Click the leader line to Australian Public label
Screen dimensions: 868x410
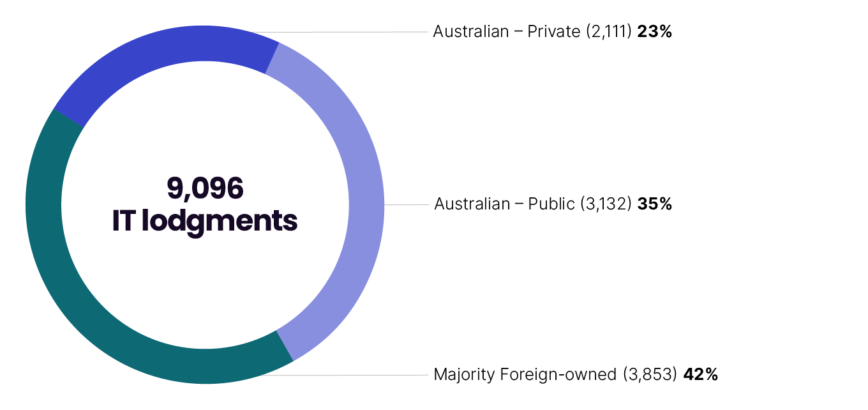coord(406,205)
